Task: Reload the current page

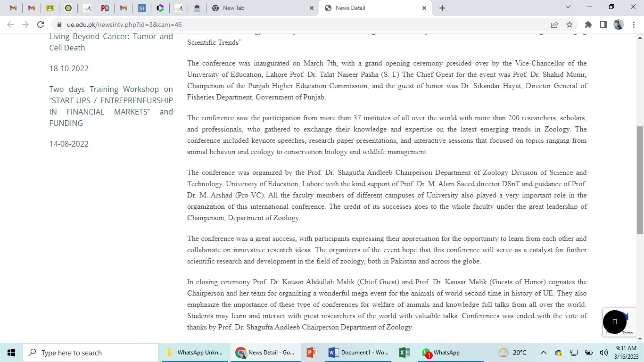Action: [41, 25]
